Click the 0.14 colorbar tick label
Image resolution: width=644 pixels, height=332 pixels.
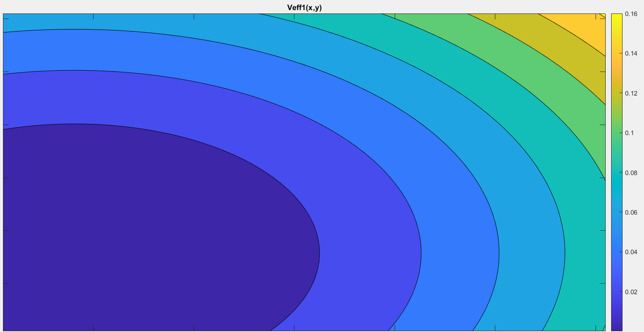pos(631,53)
